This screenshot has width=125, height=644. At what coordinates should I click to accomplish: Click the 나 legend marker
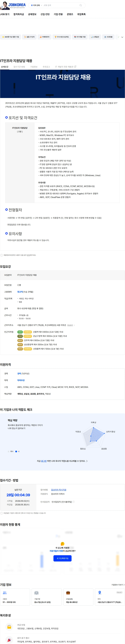point(16,452)
